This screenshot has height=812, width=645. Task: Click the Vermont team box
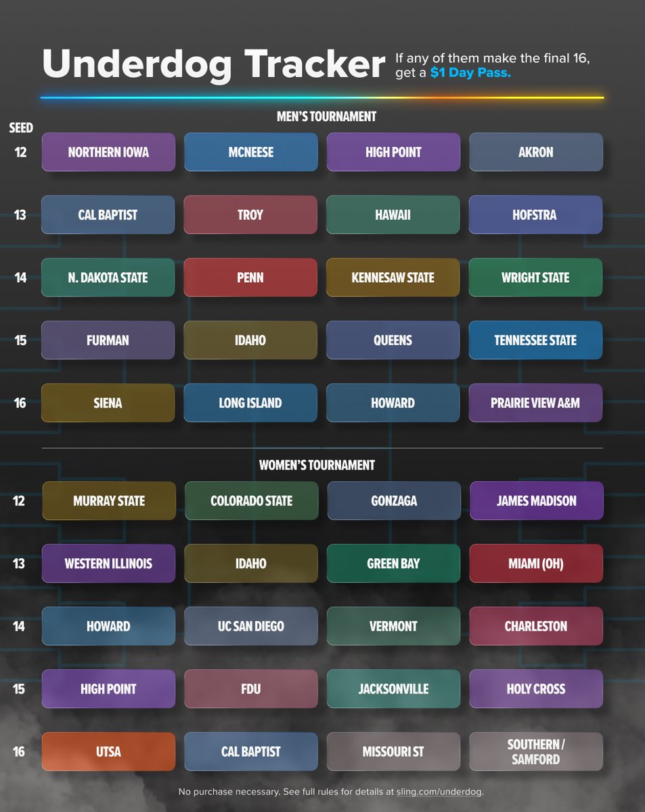coord(394,626)
